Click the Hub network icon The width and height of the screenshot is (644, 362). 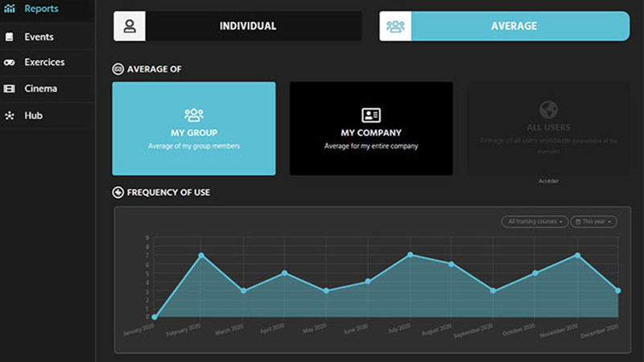coord(10,116)
